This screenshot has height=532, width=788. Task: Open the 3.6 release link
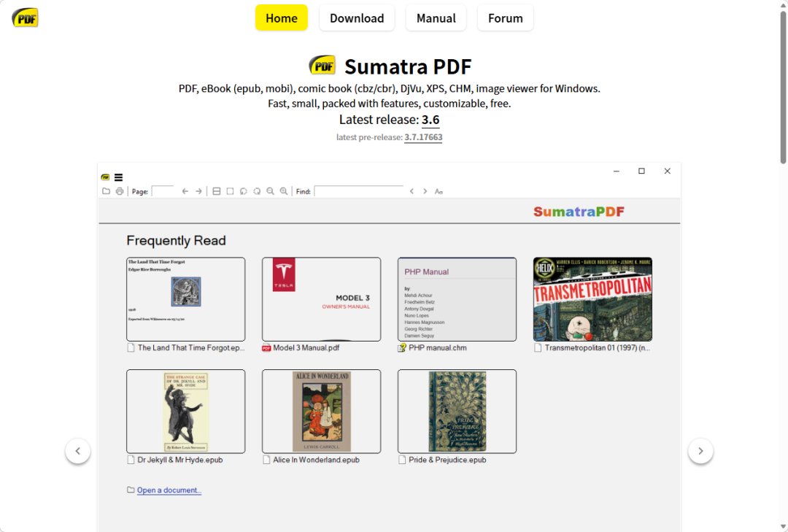[x=430, y=120]
